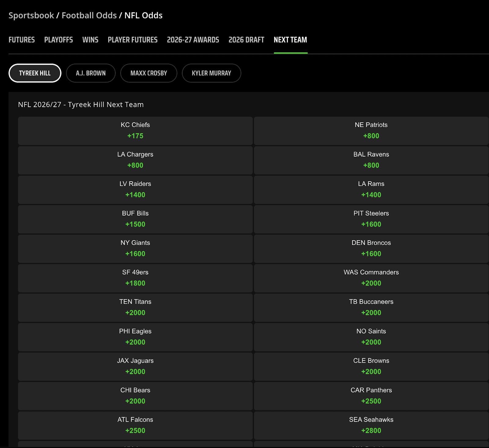Select the Tyreek Hill filter pill
Viewport: 489px width, 448px height.
(35, 73)
